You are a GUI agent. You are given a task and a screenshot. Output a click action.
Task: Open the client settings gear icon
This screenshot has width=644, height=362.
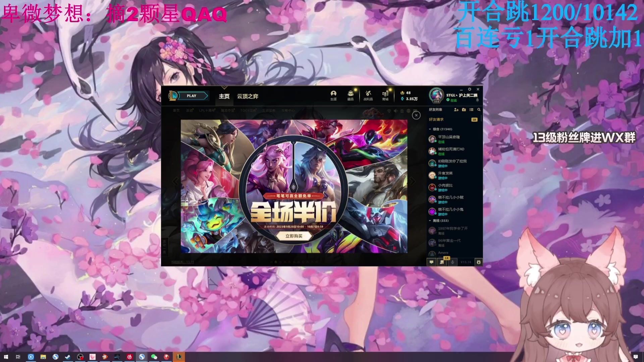pyautogui.click(x=470, y=89)
